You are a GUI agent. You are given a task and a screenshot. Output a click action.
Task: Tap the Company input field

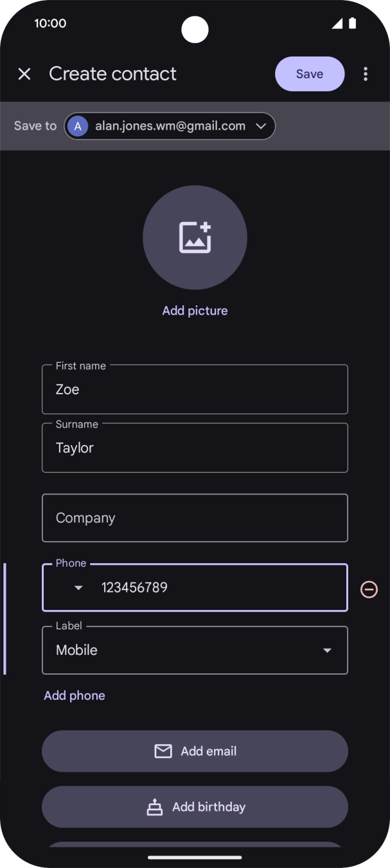195,518
